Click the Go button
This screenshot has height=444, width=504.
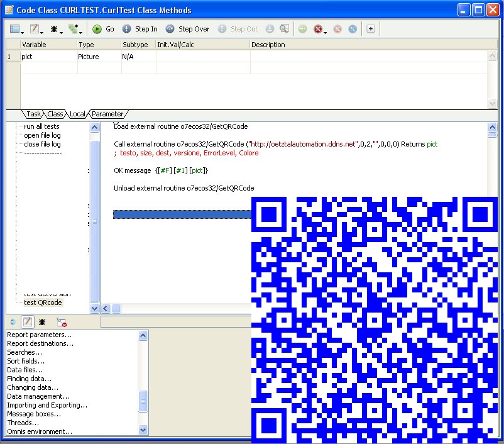point(103,29)
